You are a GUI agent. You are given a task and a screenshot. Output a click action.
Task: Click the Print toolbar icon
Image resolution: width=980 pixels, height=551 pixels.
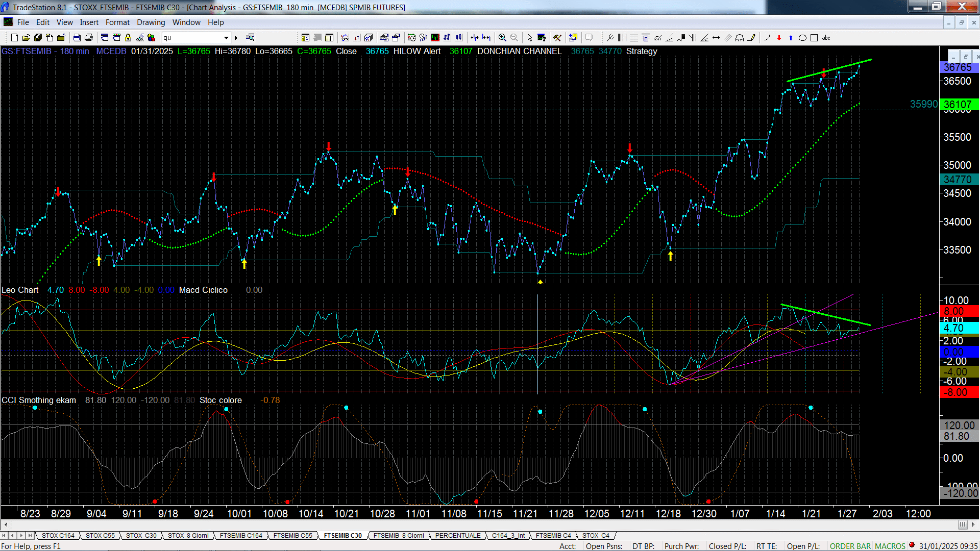coord(89,37)
